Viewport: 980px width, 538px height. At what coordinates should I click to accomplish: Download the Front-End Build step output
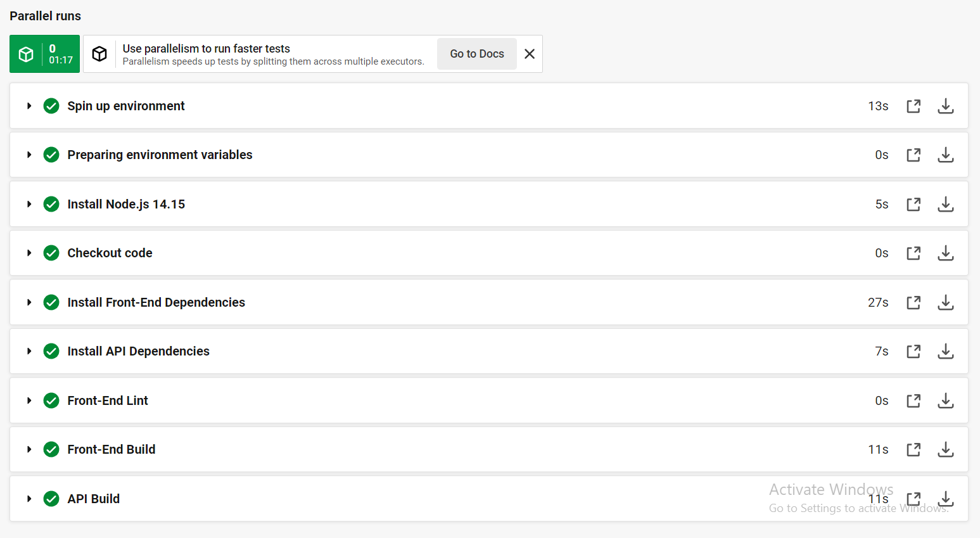[945, 449]
